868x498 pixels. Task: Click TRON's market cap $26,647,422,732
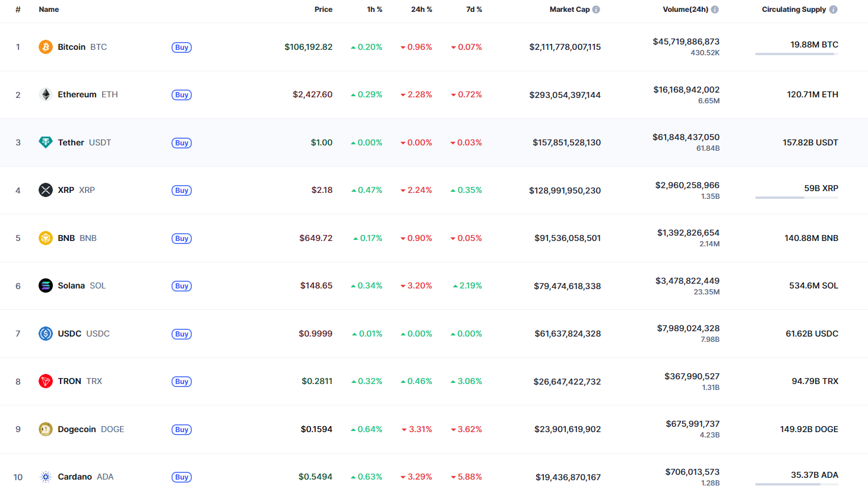pyautogui.click(x=567, y=382)
